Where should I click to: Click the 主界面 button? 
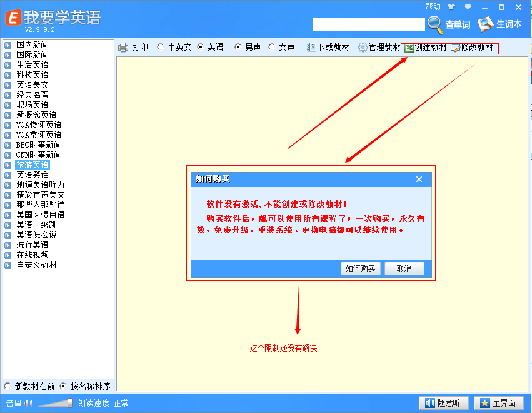pyautogui.click(x=498, y=403)
